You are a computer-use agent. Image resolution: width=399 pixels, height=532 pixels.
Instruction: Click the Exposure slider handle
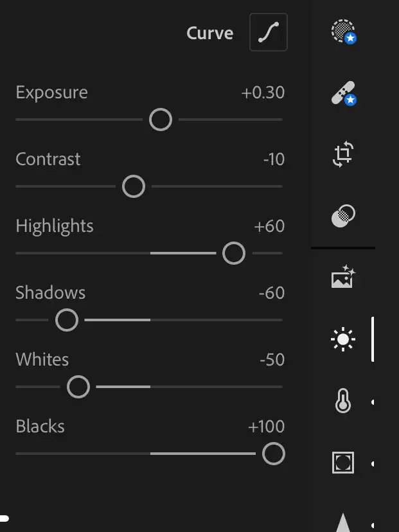point(161,120)
